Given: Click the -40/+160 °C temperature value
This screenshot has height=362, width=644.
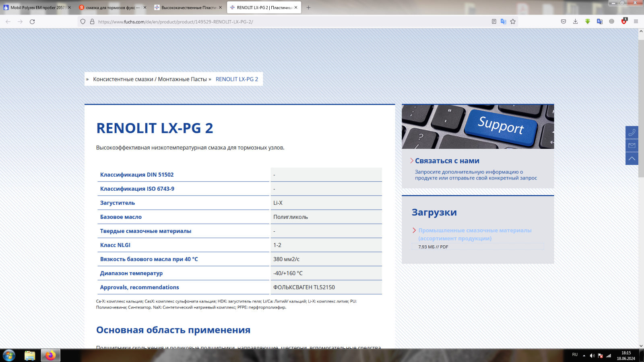Looking at the screenshot, I should tap(288, 273).
